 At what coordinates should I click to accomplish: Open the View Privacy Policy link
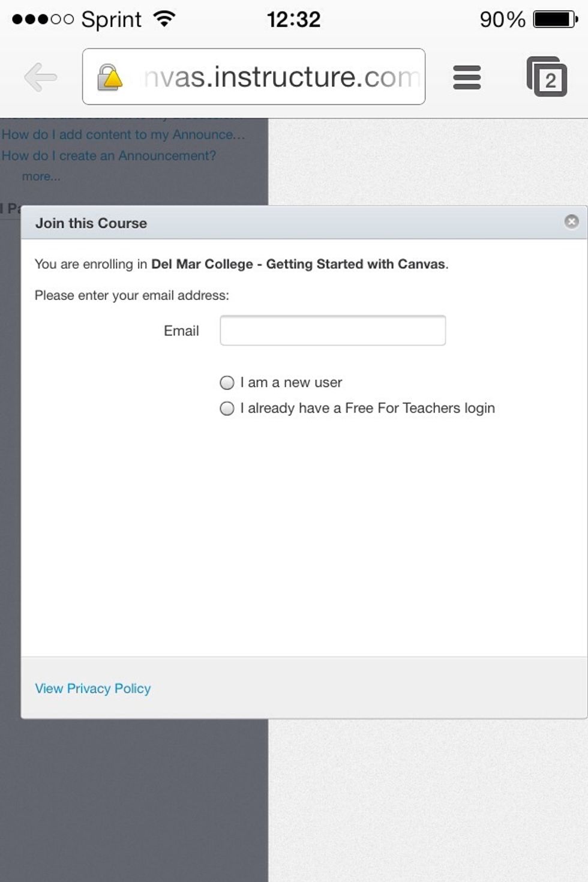pyautogui.click(x=92, y=688)
